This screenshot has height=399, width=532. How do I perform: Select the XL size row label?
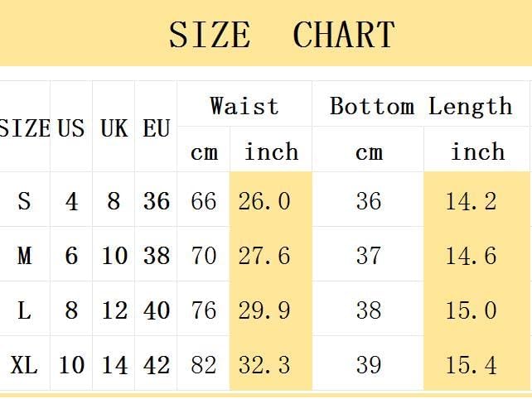coord(24,364)
